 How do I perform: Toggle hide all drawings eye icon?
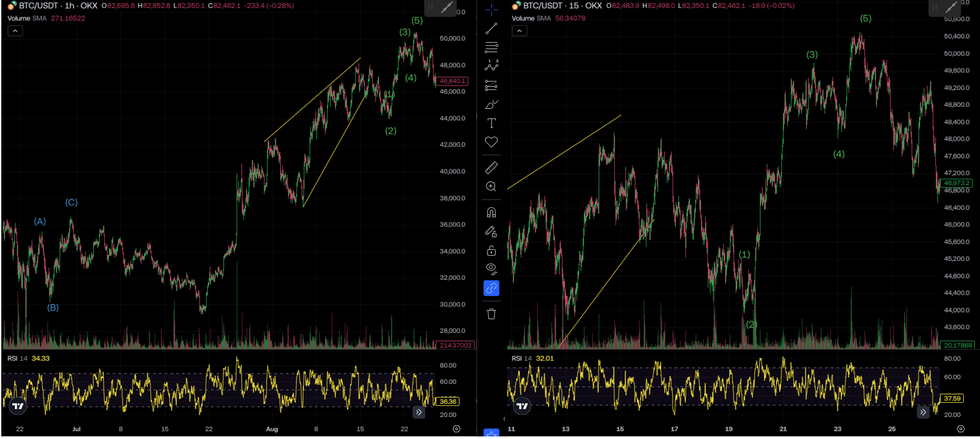(491, 269)
